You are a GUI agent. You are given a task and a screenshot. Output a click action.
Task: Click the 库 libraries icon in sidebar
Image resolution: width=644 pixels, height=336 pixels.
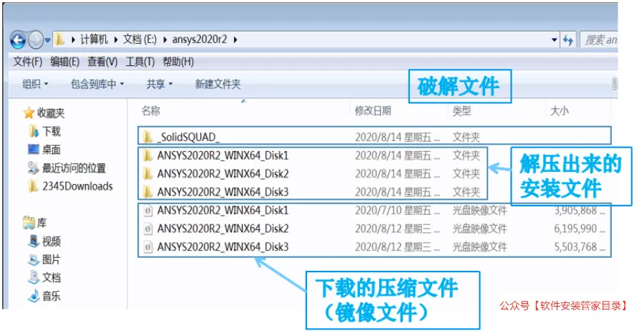coord(29,223)
